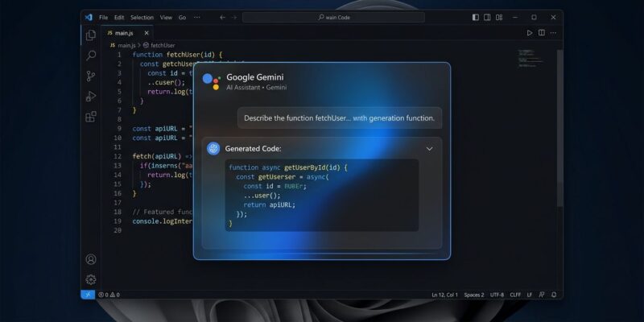Image resolution: width=644 pixels, height=322 pixels.
Task: Select the main.js editor tab
Action: [x=127, y=33]
